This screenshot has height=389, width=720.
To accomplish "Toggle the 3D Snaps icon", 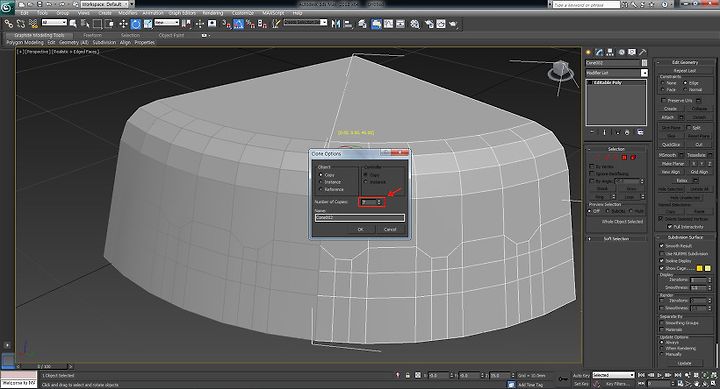I will tap(226, 23).
